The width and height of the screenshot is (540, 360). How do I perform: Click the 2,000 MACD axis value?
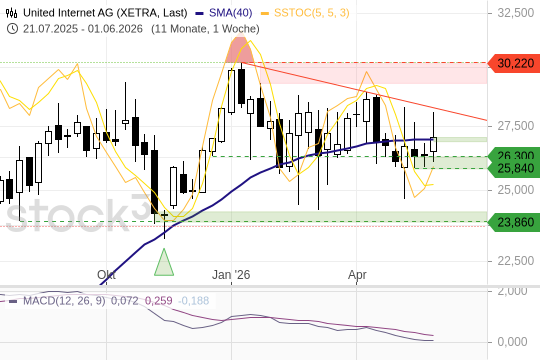(x=512, y=291)
